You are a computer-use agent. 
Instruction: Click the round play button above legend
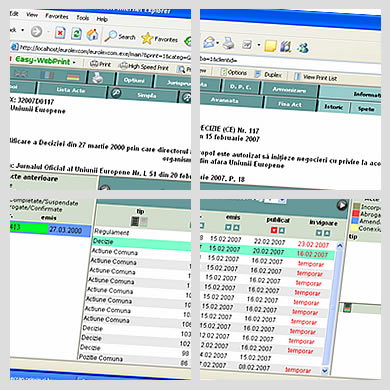coord(342,205)
